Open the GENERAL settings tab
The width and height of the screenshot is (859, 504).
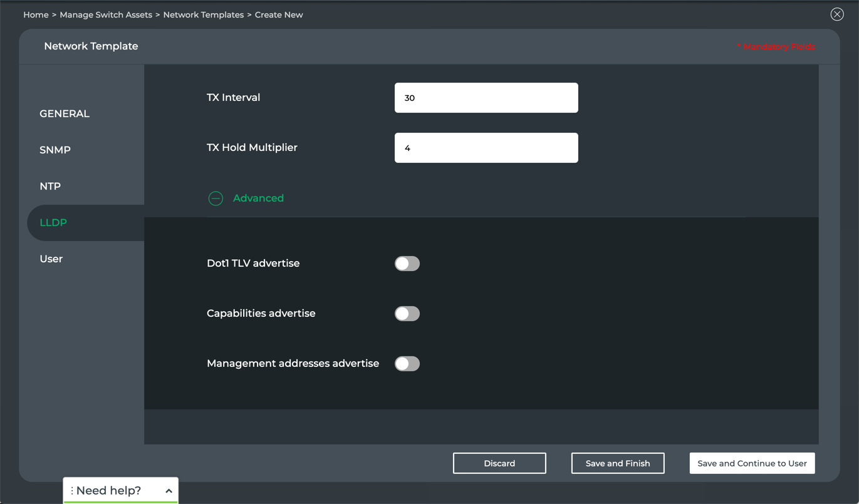point(65,114)
